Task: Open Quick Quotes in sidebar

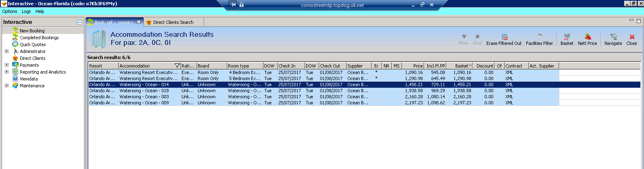Action: point(33,44)
